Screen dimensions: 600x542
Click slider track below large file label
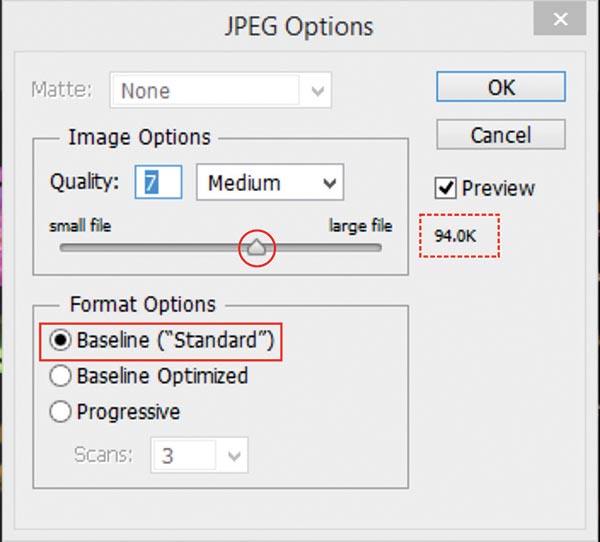tap(360, 247)
